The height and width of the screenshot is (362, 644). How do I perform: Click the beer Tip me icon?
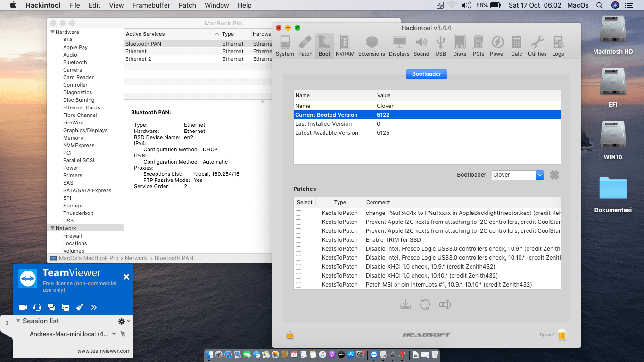tap(561, 335)
